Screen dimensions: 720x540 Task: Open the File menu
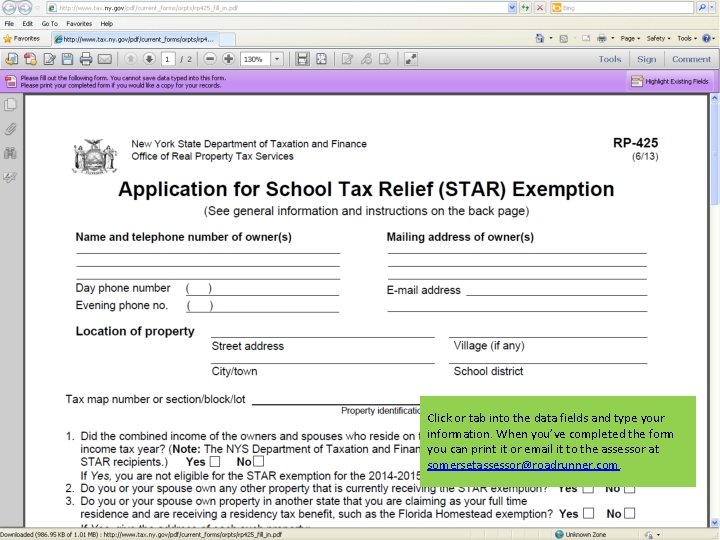click(9, 23)
